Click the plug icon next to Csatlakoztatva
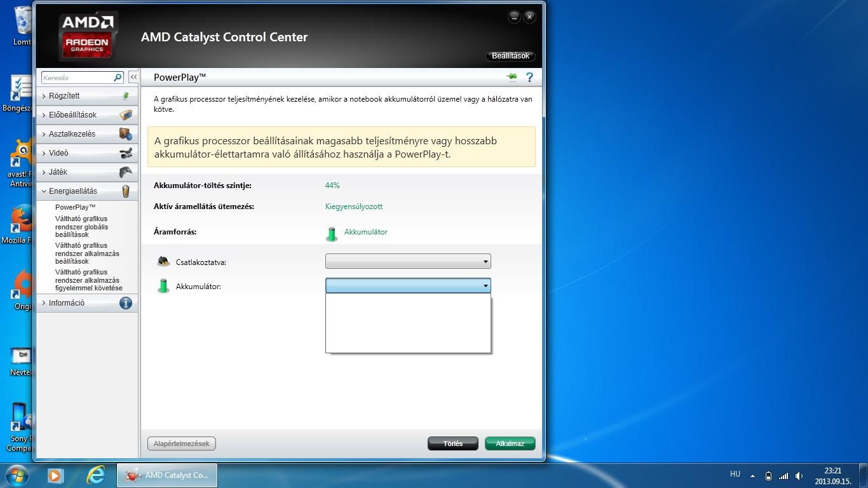 click(163, 261)
